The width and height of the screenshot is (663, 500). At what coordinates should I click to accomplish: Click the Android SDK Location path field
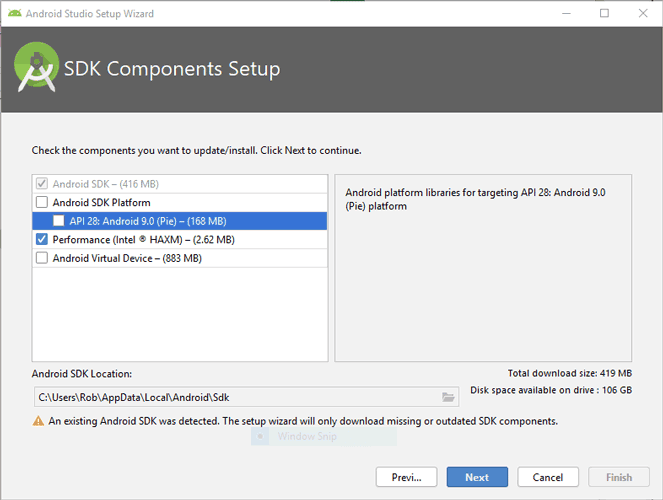235,397
